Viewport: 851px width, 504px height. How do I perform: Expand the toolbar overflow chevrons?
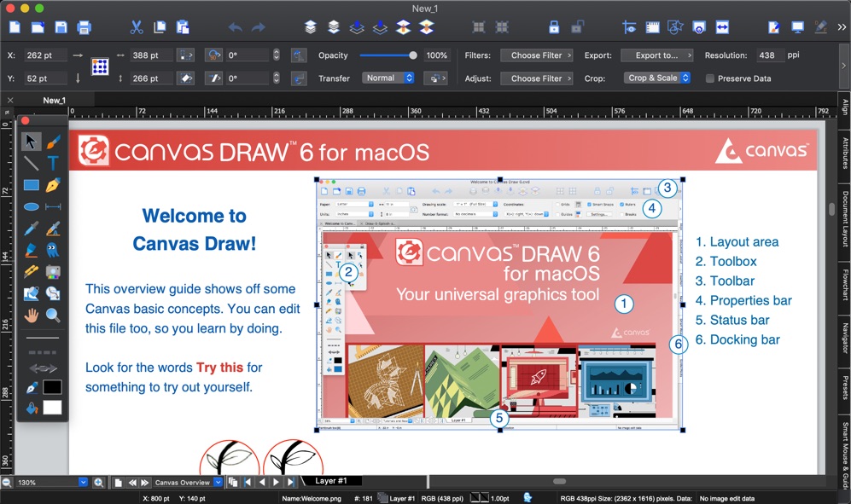(x=842, y=27)
